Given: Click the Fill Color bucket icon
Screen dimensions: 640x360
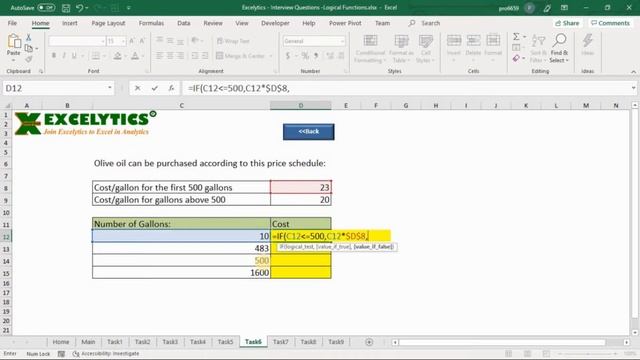Looking at the screenshot, I should pos(117,56).
